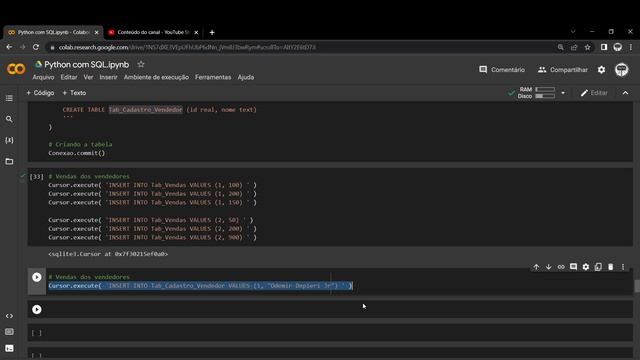Open the Ver menu

click(x=88, y=77)
